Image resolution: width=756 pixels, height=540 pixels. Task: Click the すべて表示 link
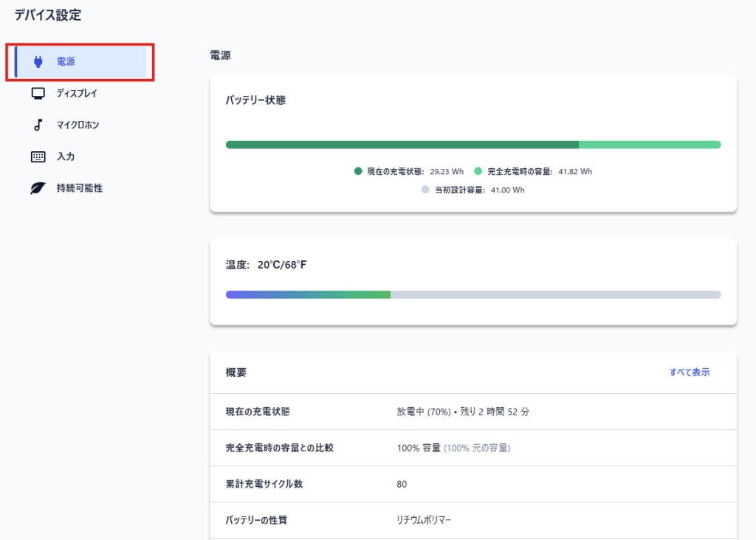click(x=689, y=373)
